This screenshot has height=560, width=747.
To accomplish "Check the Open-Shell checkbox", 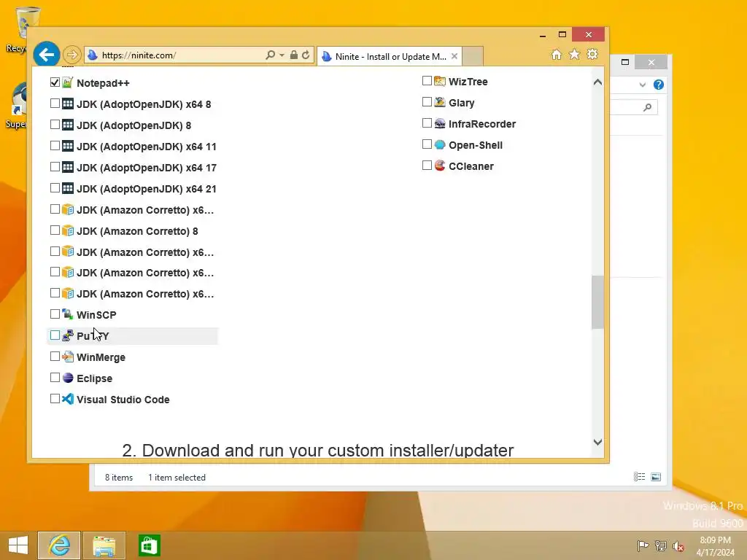I will coord(427,144).
